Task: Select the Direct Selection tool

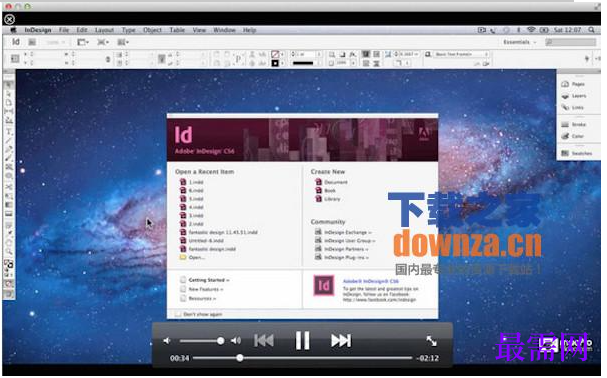Action: pos(9,93)
